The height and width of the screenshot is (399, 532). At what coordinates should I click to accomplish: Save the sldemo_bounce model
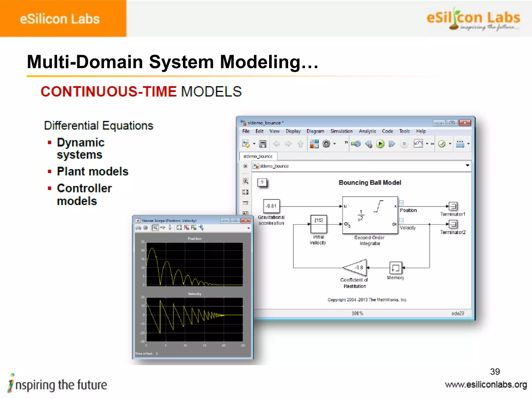click(x=263, y=144)
